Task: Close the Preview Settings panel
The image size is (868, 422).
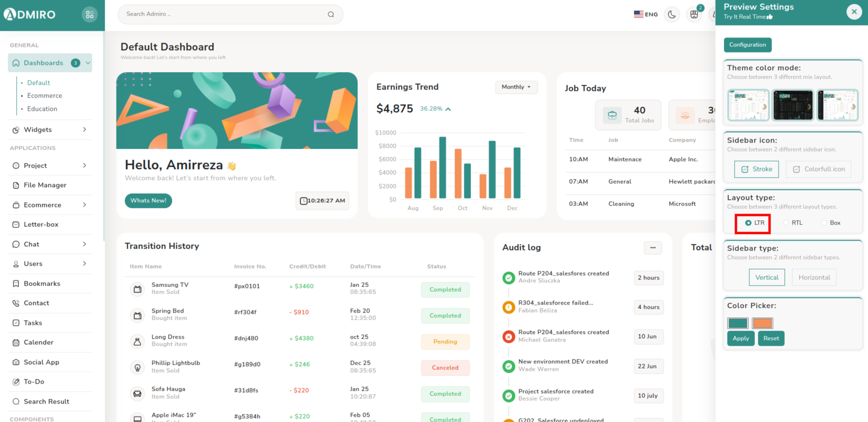Action: (854, 12)
